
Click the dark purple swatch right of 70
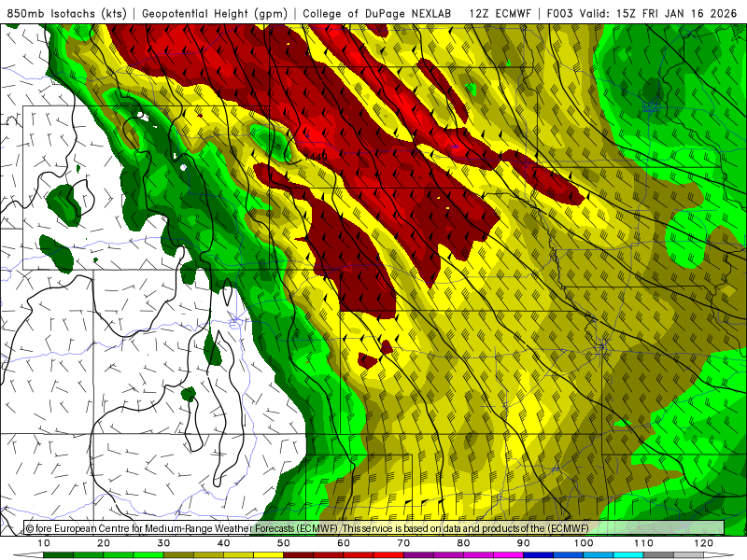point(418,555)
